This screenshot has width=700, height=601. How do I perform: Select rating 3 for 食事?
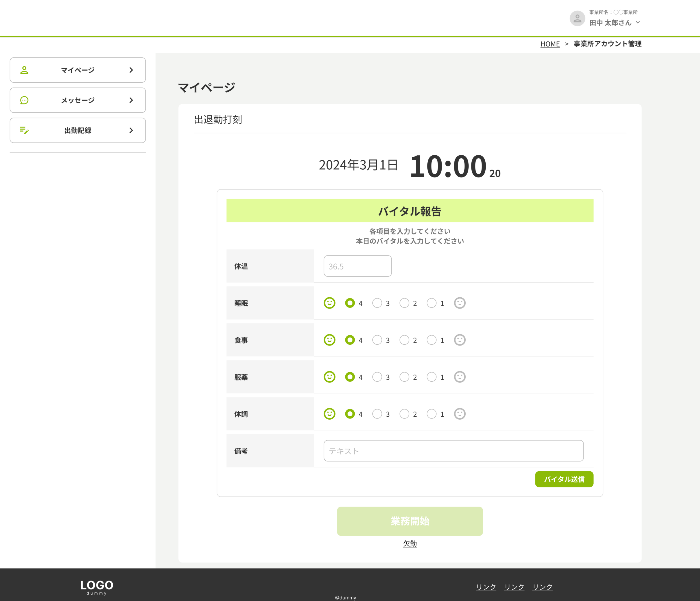click(x=377, y=340)
